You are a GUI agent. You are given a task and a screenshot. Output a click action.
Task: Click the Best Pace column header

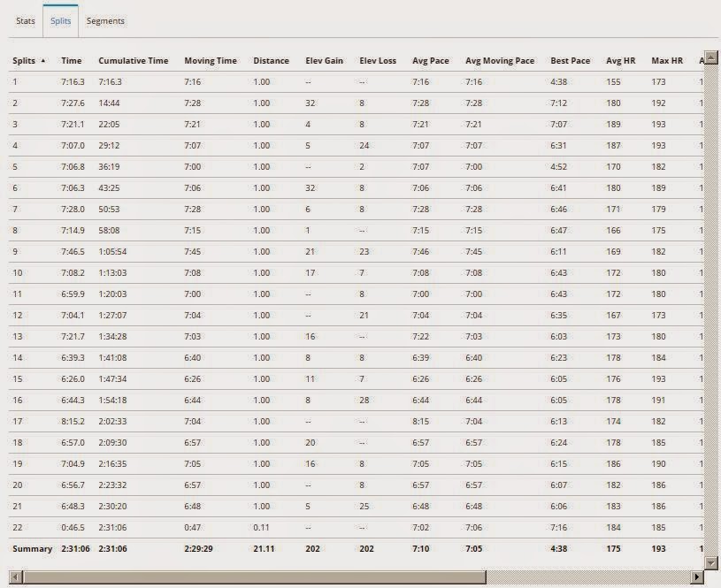[x=571, y=61]
